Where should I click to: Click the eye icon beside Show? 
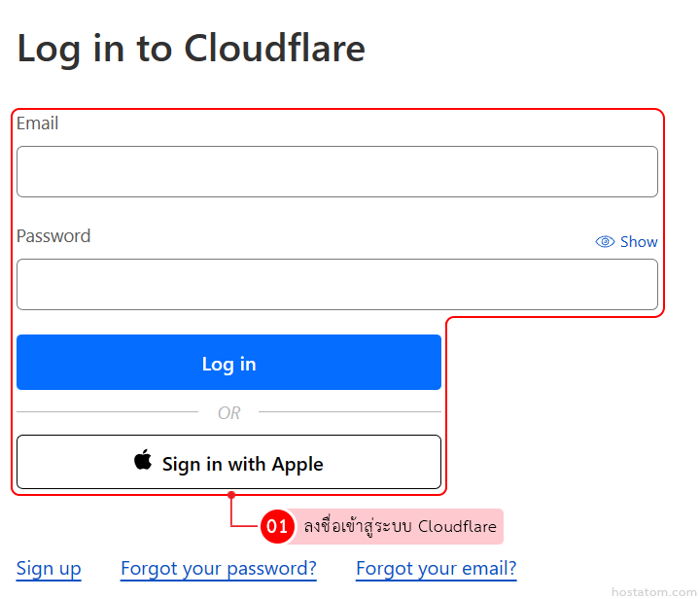[x=605, y=242]
